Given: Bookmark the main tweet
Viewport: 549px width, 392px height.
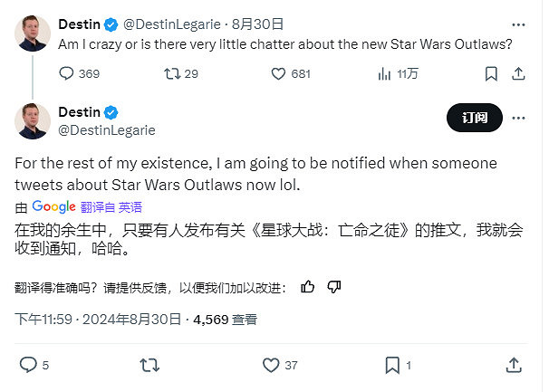Looking at the screenshot, I should 392,366.
